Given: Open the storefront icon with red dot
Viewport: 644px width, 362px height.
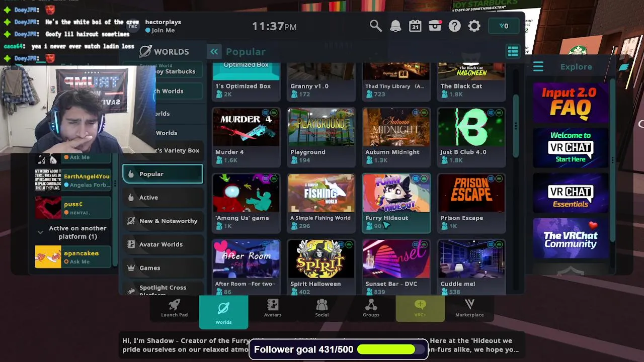Looking at the screenshot, I should pyautogui.click(x=435, y=26).
